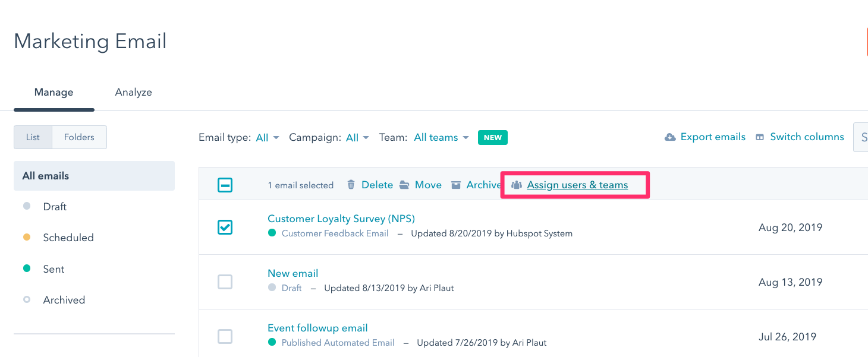Filter by Sent emails in sidebar
This screenshot has width=868, height=357.
[x=54, y=269]
